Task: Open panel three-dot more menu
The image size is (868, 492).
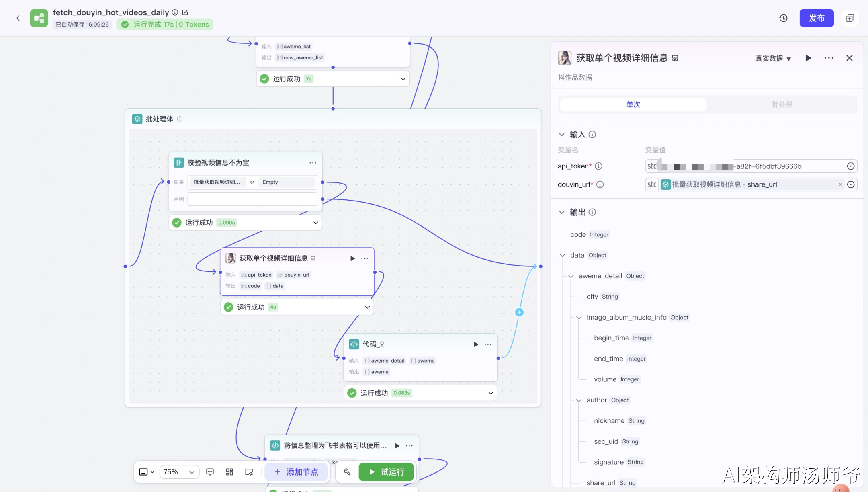Action: (829, 58)
